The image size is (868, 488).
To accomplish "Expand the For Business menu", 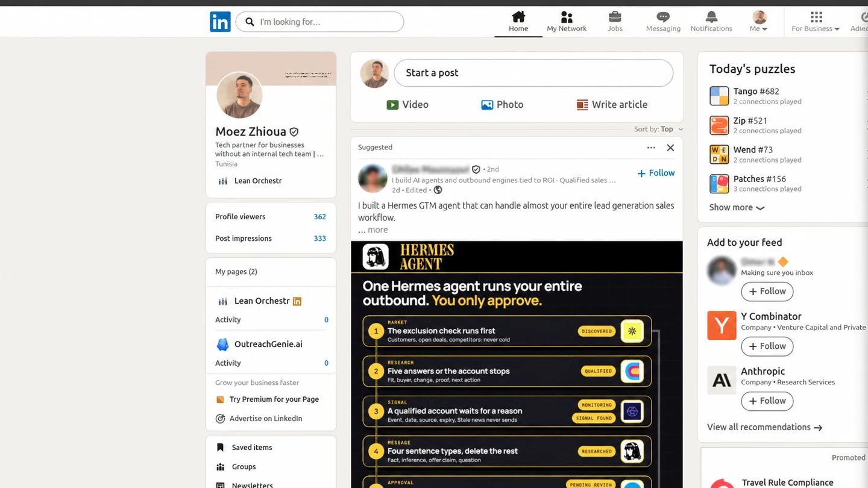I will [x=816, y=22].
